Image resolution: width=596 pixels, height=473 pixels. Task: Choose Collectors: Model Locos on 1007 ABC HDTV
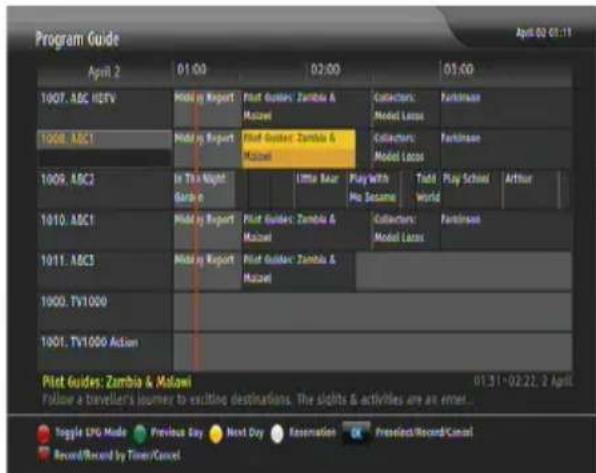406,108
